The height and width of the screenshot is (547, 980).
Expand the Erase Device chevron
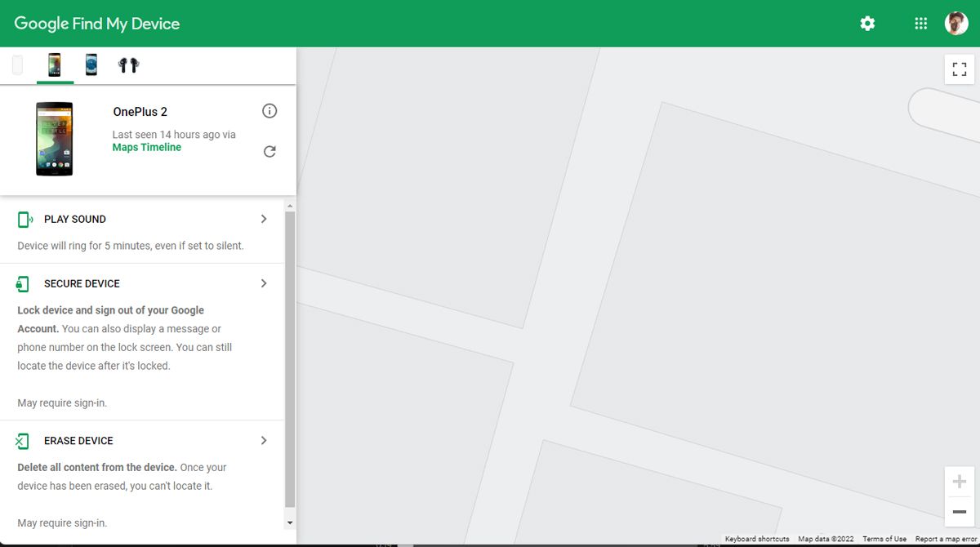(x=264, y=440)
